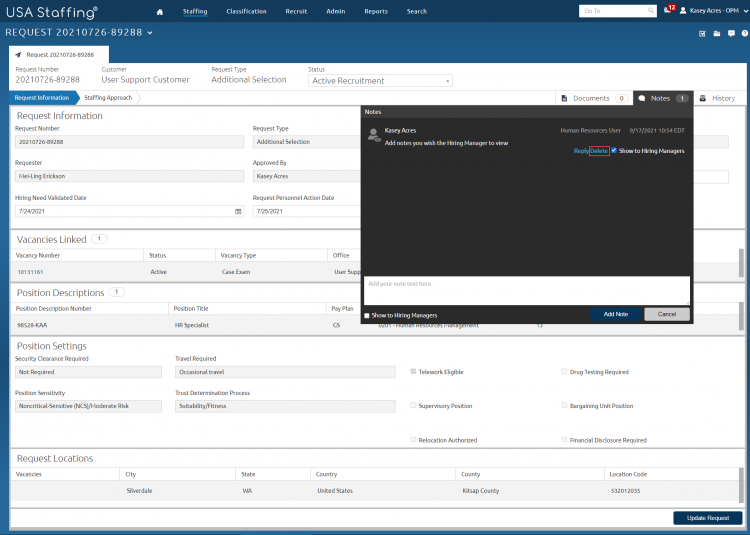Click the user profile avatar icon
750x535 pixels.
click(683, 11)
